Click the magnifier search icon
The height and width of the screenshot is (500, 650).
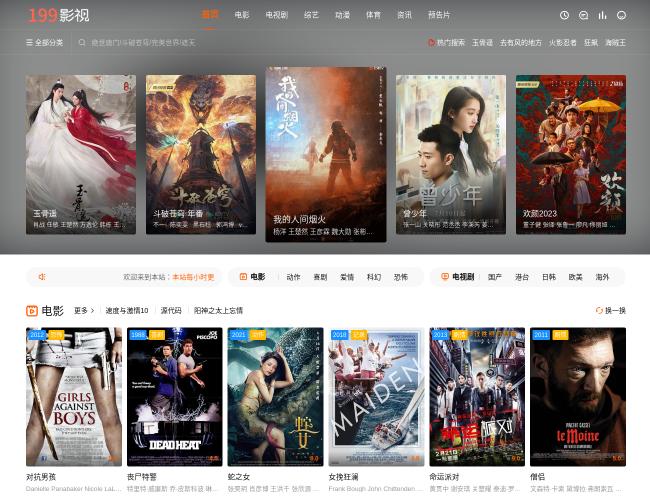(83, 43)
